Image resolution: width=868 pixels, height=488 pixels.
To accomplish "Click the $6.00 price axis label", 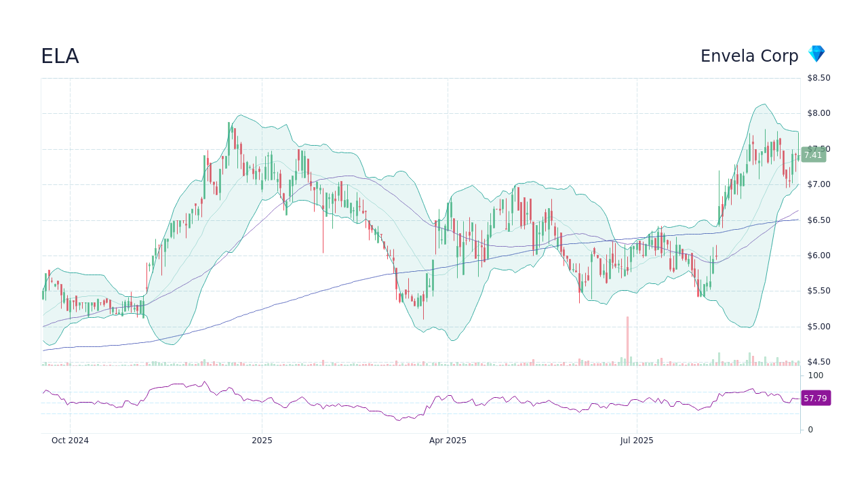I will [x=818, y=256].
